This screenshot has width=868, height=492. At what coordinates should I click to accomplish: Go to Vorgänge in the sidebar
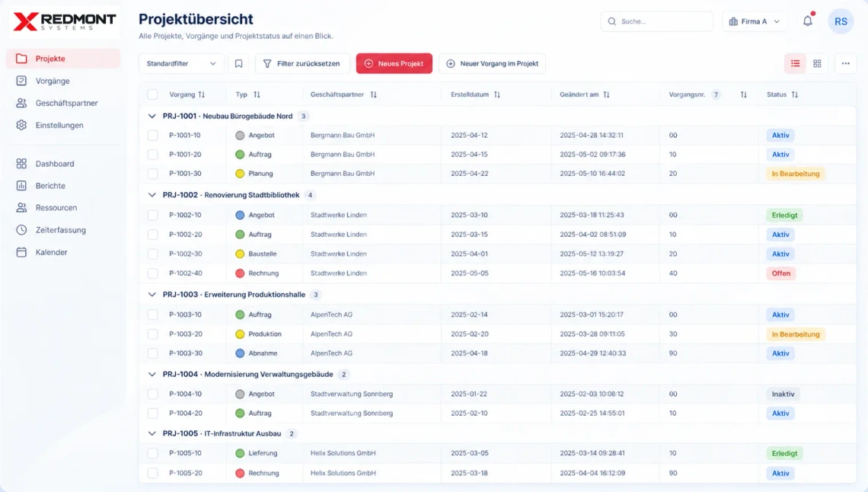(x=63, y=81)
